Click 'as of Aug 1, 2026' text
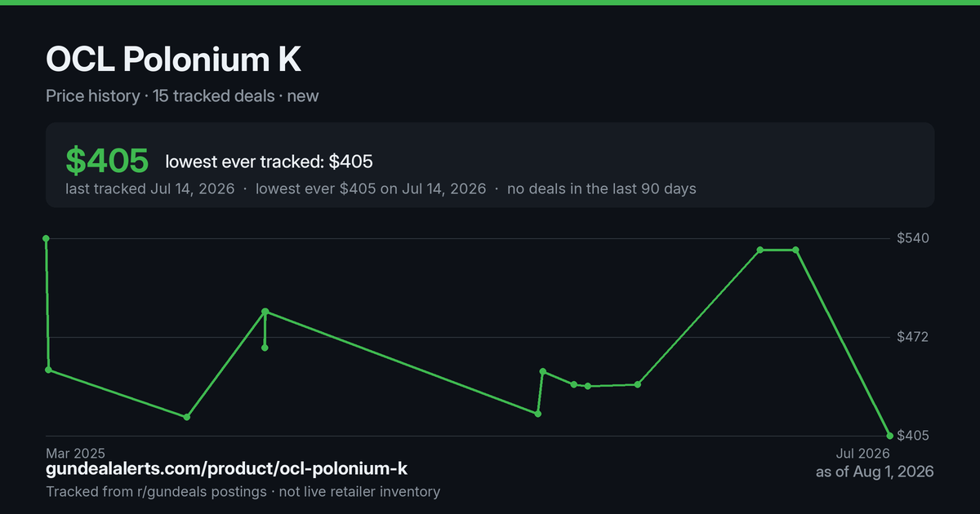Image resolution: width=980 pixels, height=514 pixels. coord(875,472)
